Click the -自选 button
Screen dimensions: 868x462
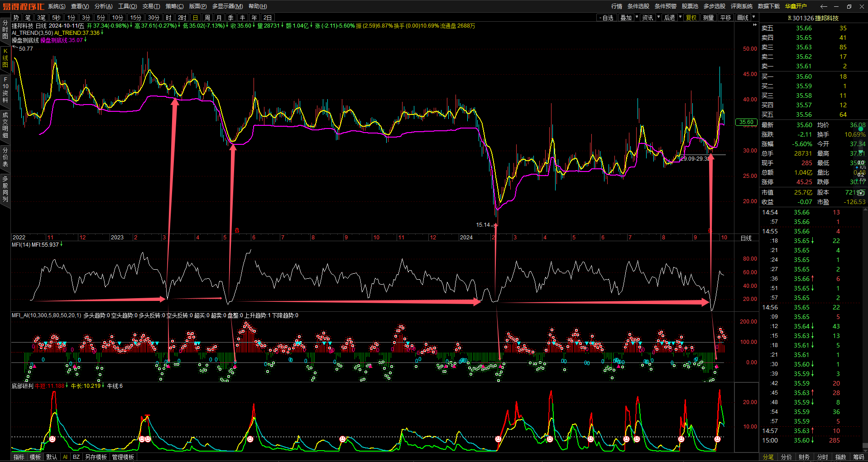click(x=607, y=18)
